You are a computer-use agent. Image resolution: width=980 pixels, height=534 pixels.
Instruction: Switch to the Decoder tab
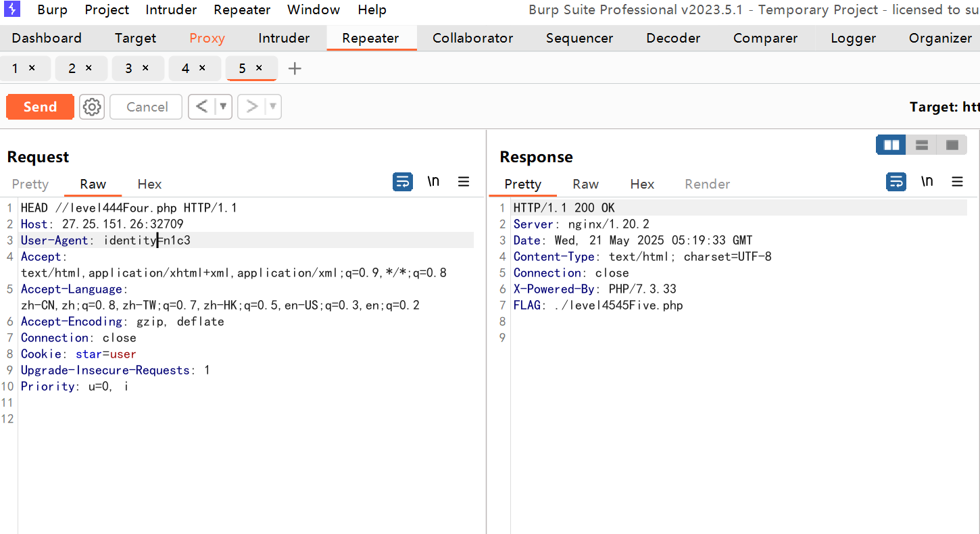click(673, 38)
